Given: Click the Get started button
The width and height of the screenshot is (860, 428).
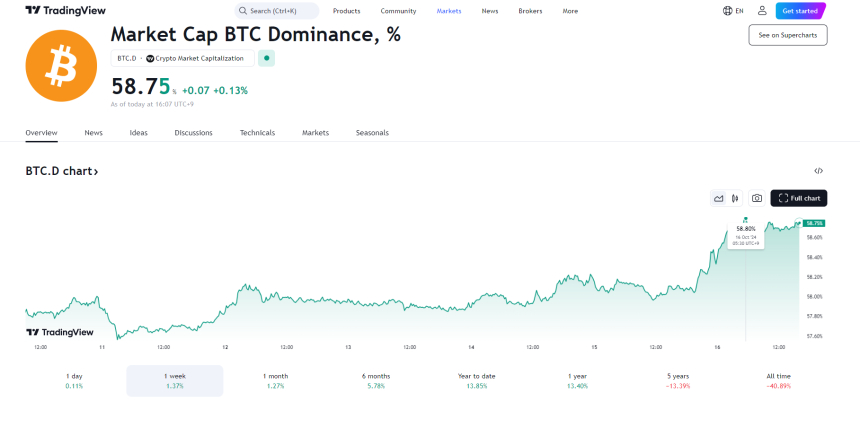Looking at the screenshot, I should (x=801, y=11).
